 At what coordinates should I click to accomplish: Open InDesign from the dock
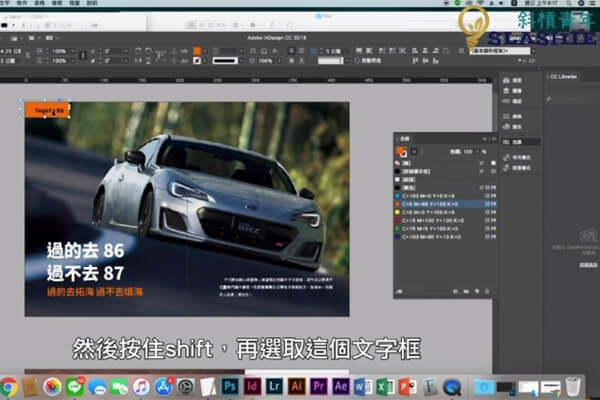tap(252, 387)
